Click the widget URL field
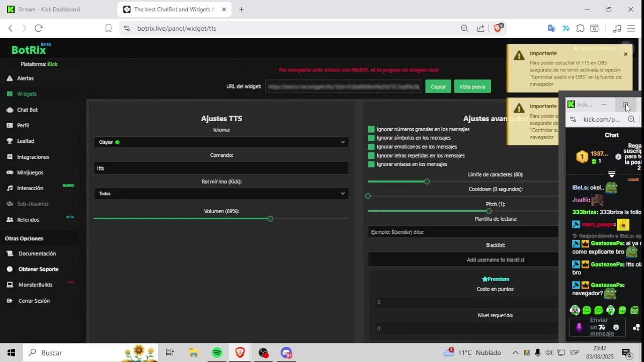Screen dimensions: 644x362 (x=343, y=86)
